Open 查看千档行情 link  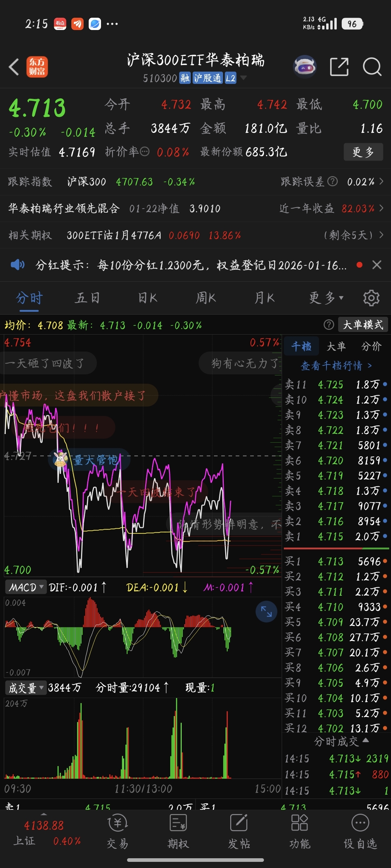tap(336, 366)
